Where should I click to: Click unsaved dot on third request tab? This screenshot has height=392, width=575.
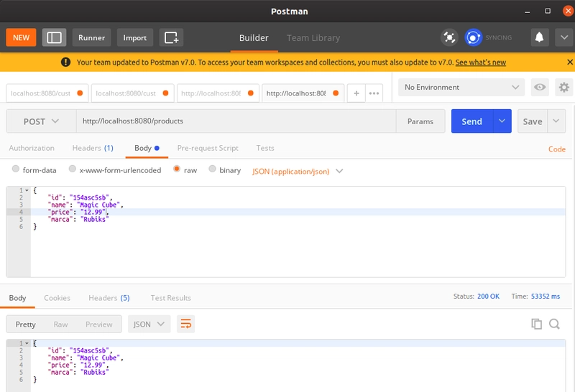[x=251, y=93]
